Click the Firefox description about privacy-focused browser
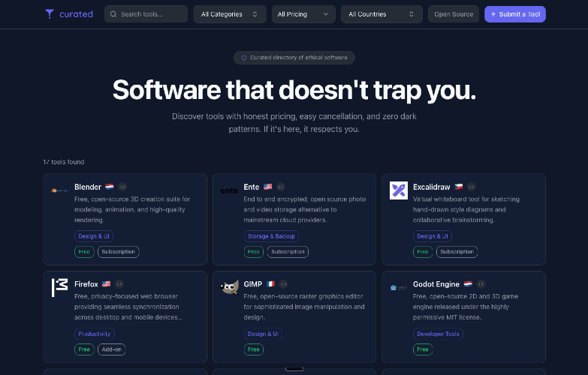The image size is (588, 375). click(x=128, y=307)
